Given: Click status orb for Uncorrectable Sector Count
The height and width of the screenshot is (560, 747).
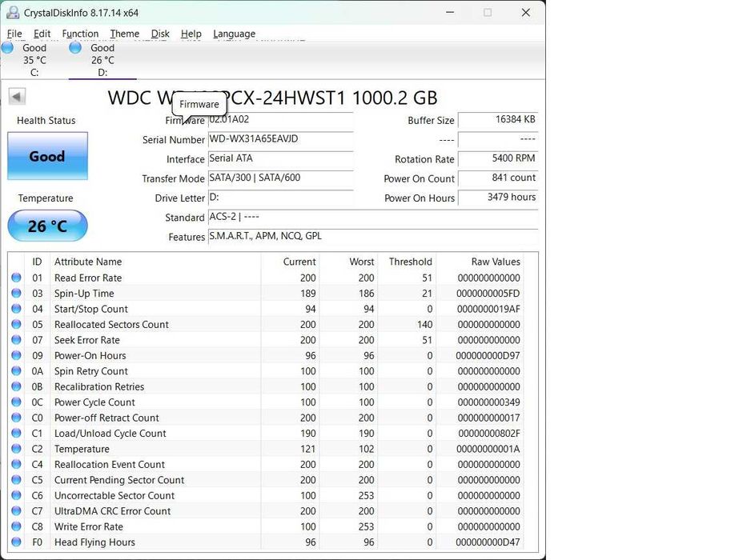Looking at the screenshot, I should click(x=16, y=495).
